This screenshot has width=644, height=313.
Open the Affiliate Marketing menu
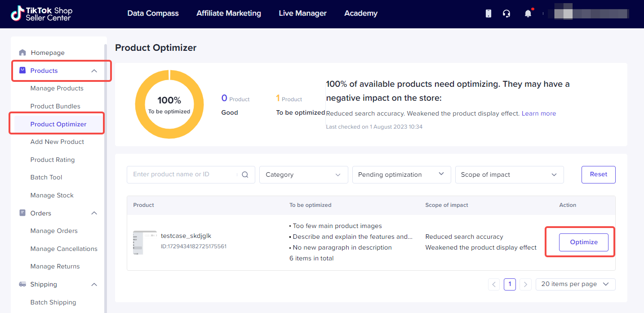pos(229,13)
